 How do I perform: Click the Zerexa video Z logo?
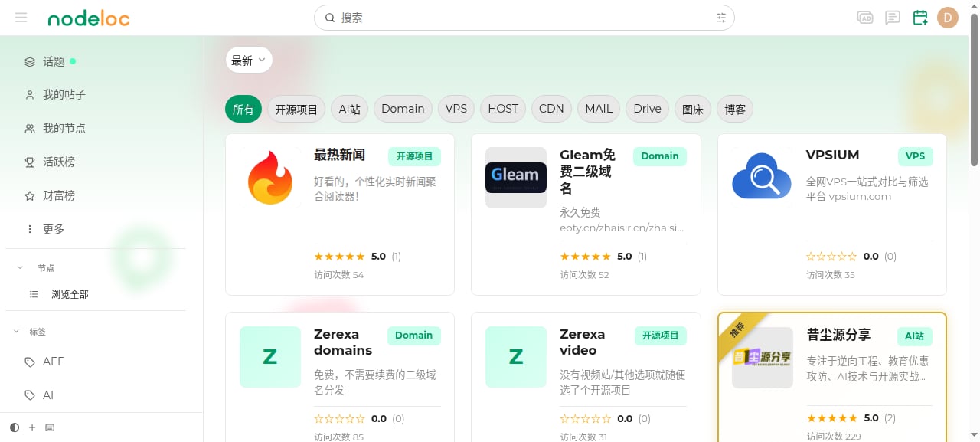point(516,357)
